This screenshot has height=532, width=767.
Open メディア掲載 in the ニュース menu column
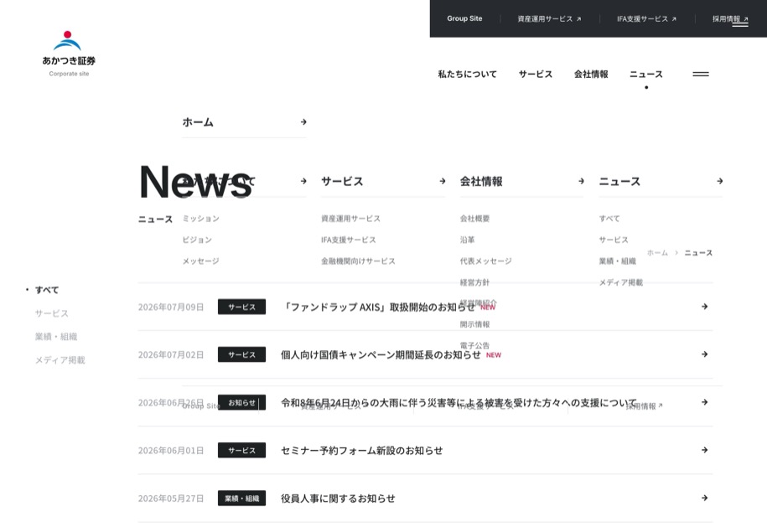(621, 282)
